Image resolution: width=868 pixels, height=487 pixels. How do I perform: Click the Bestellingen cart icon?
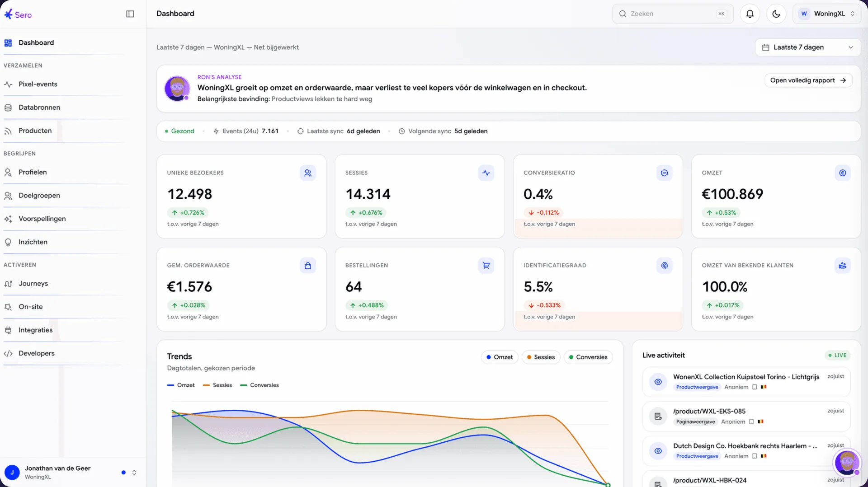(486, 266)
